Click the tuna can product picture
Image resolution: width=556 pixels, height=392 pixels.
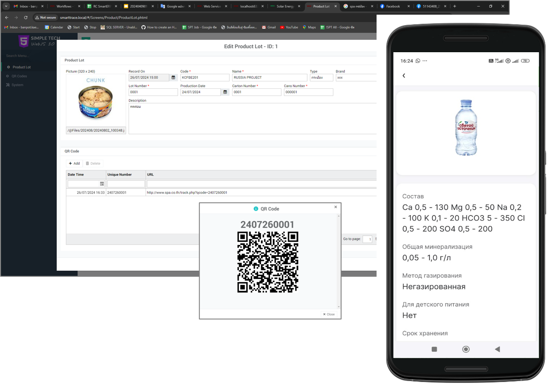point(96,102)
